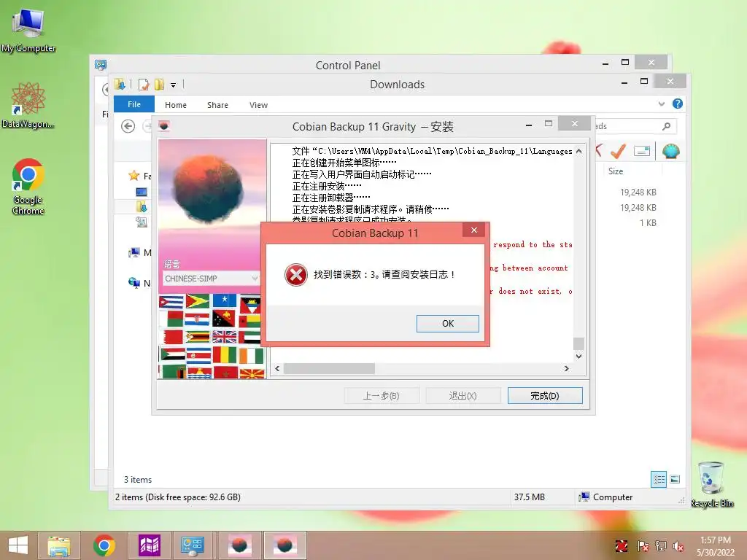Switch to Large icons view in Downloads

[675, 479]
